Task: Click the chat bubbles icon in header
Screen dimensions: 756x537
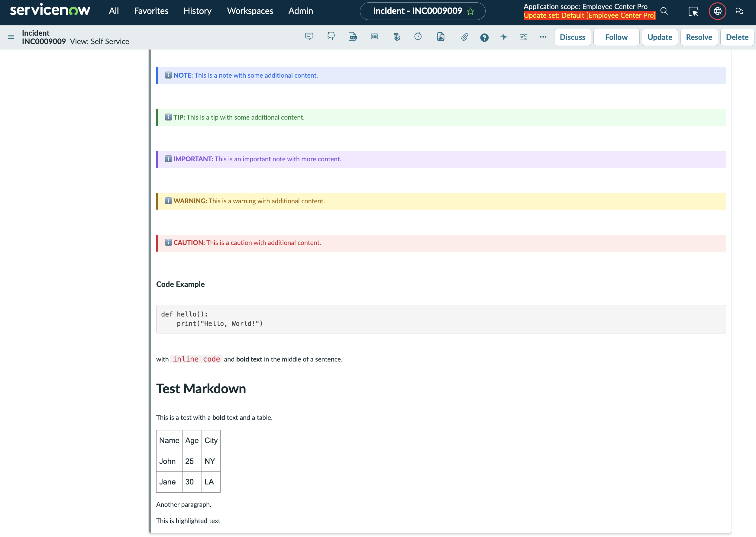Action: click(740, 11)
